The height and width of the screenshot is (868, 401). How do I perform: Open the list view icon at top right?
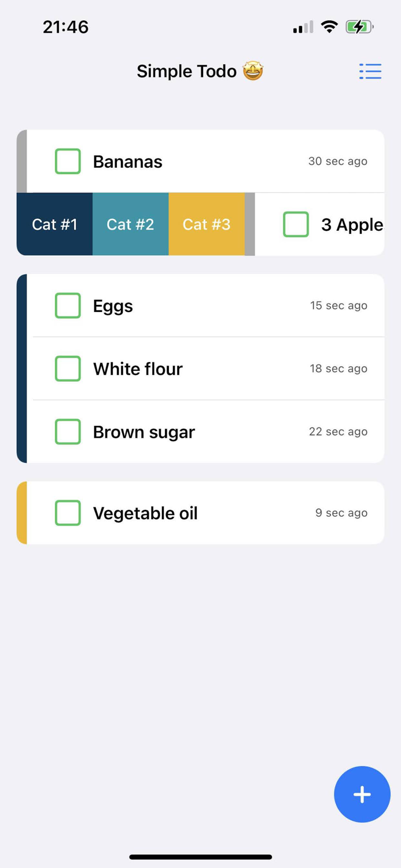370,71
